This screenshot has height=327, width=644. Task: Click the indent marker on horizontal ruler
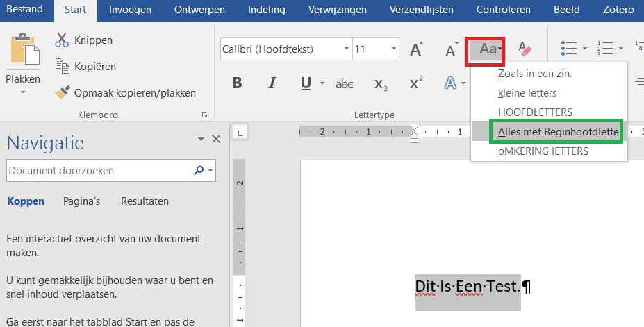(415, 133)
